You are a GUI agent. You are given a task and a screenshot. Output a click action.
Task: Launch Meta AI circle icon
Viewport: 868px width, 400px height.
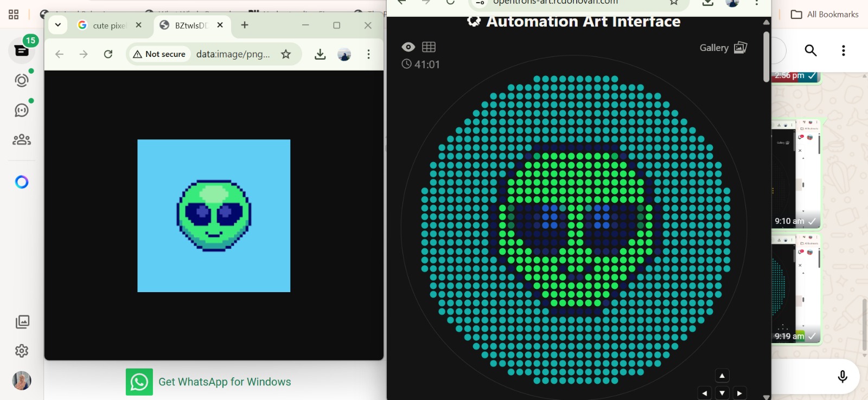22,182
